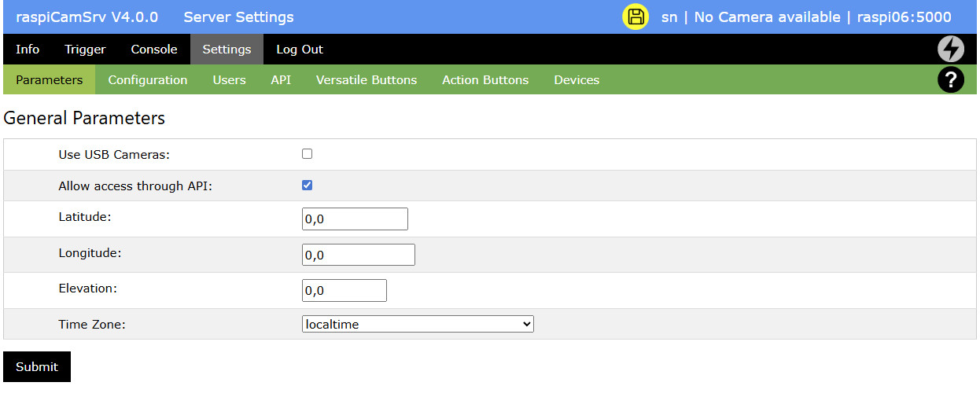The height and width of the screenshot is (397, 980).
Task: Open the Console page
Action: pos(154,50)
